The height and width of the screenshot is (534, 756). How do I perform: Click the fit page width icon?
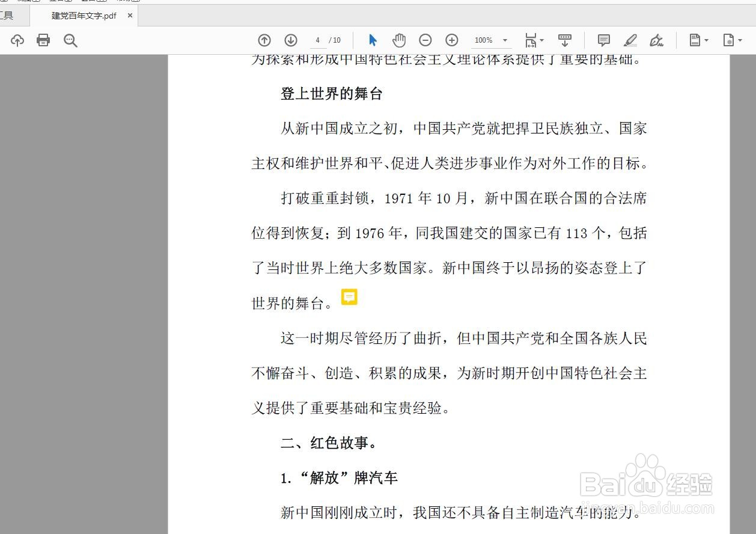coord(531,40)
